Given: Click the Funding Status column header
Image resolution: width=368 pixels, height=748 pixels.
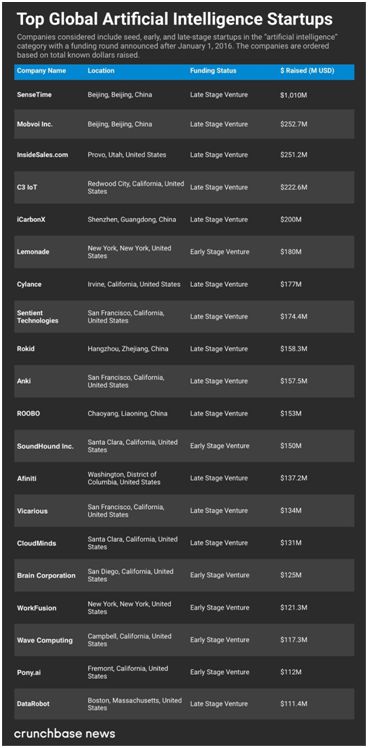Looking at the screenshot, I should click(x=213, y=71).
